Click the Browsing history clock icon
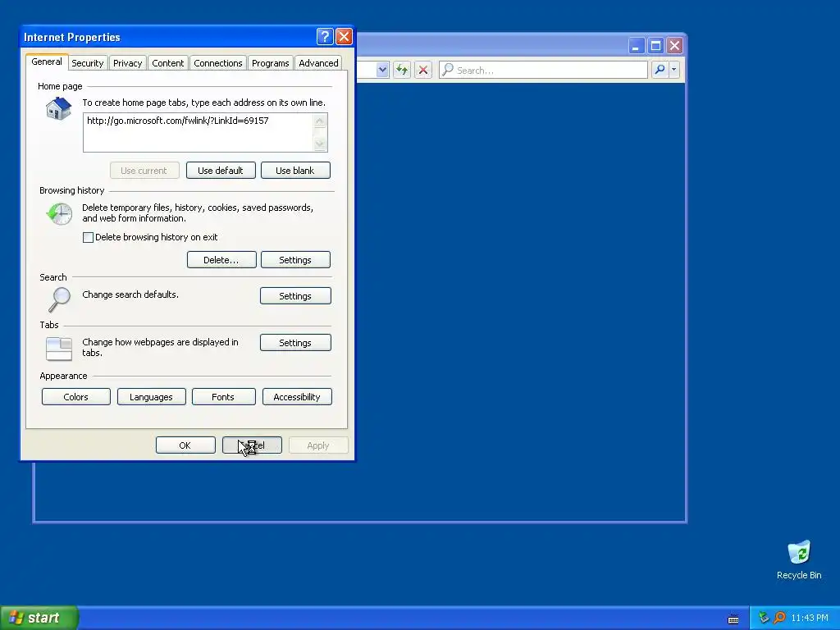The height and width of the screenshot is (630, 840). (x=59, y=214)
